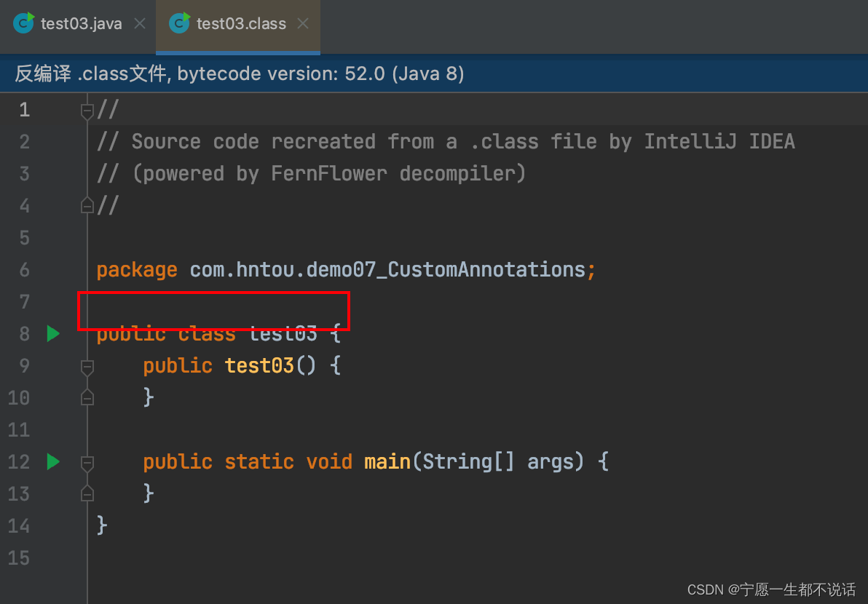Collapse the constructor using the fold icon at line 9
The width and height of the screenshot is (868, 604).
[x=87, y=365]
